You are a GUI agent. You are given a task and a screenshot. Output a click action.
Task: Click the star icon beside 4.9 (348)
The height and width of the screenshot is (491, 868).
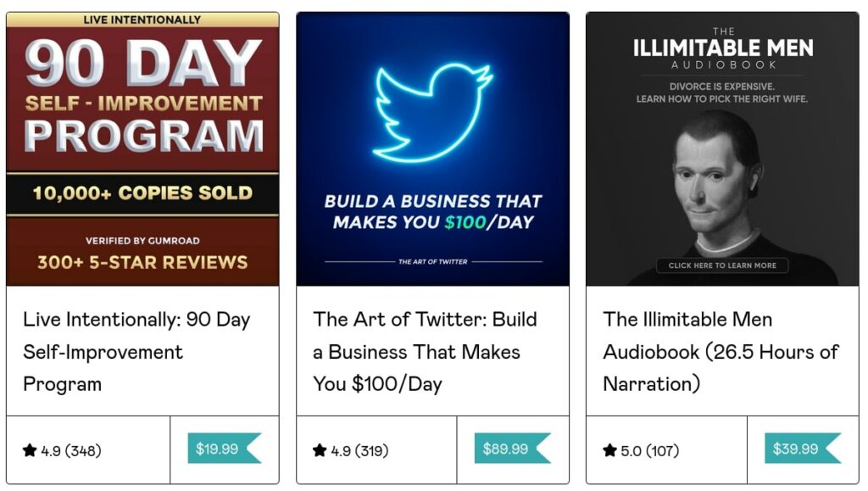(x=30, y=450)
